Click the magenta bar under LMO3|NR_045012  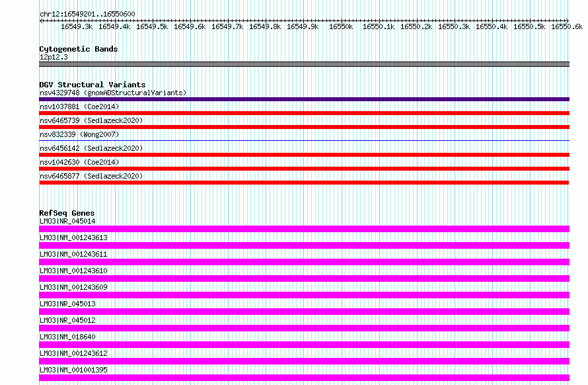click(304, 328)
